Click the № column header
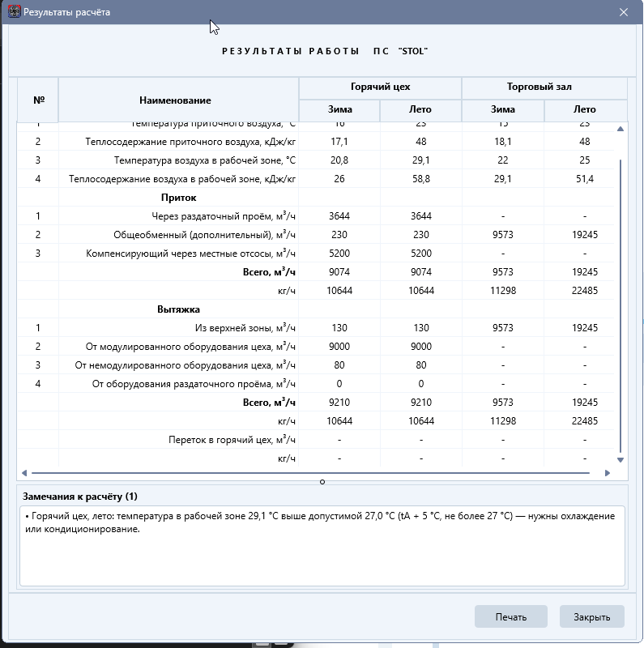The image size is (644, 648). 39,100
